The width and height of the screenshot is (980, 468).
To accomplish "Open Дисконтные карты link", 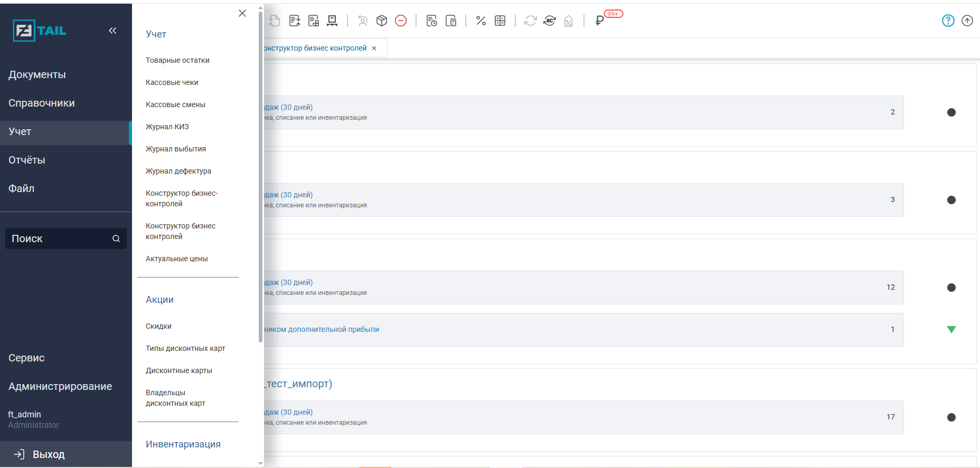I will [178, 370].
